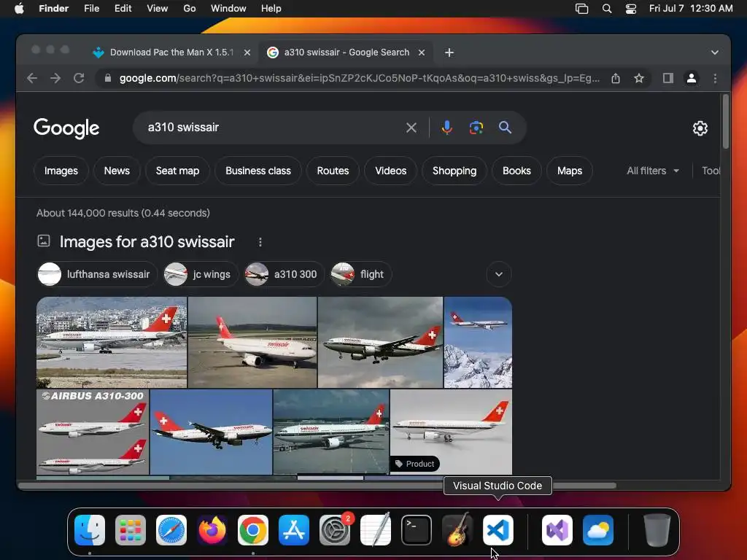This screenshot has width=747, height=560.
Task: Open Google quick settings gear
Action: [700, 128]
